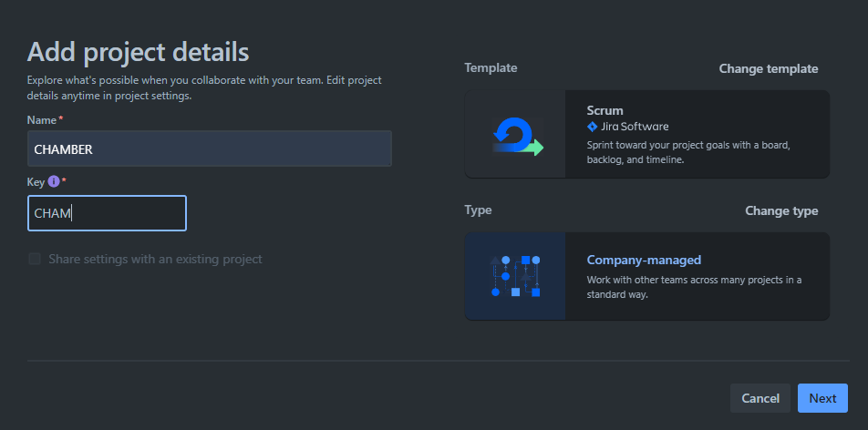The height and width of the screenshot is (430, 868).
Task: Click the Scrum template sprint icon
Action: pos(516,134)
